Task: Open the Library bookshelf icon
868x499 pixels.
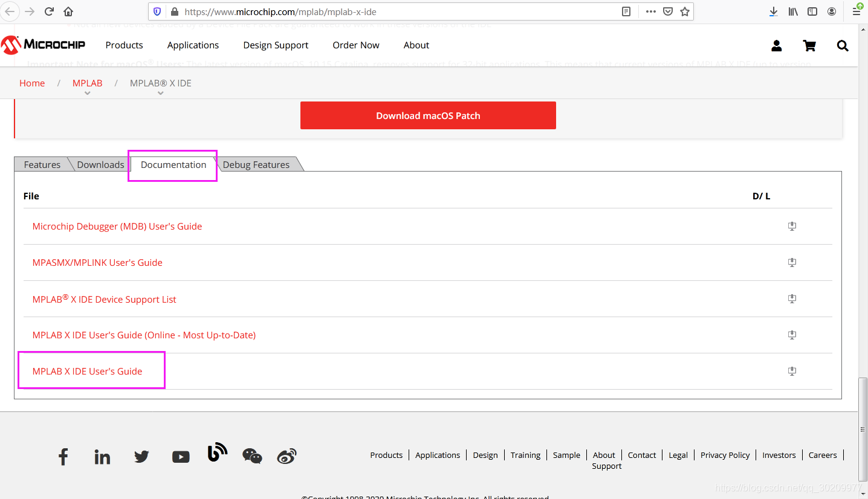Action: (x=793, y=11)
